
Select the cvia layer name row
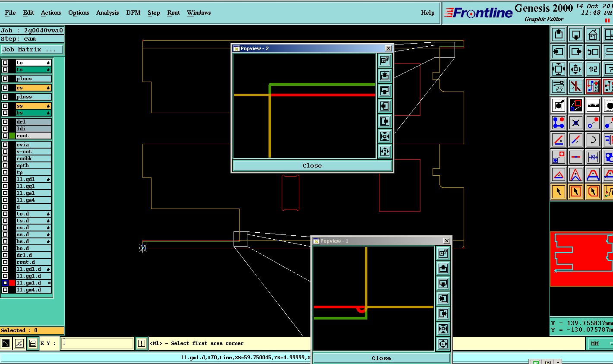click(x=34, y=145)
